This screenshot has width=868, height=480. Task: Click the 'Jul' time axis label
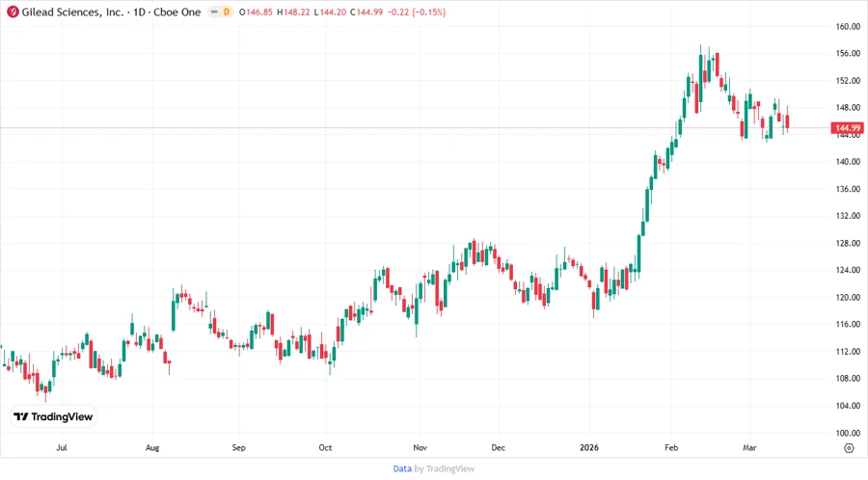(x=62, y=448)
